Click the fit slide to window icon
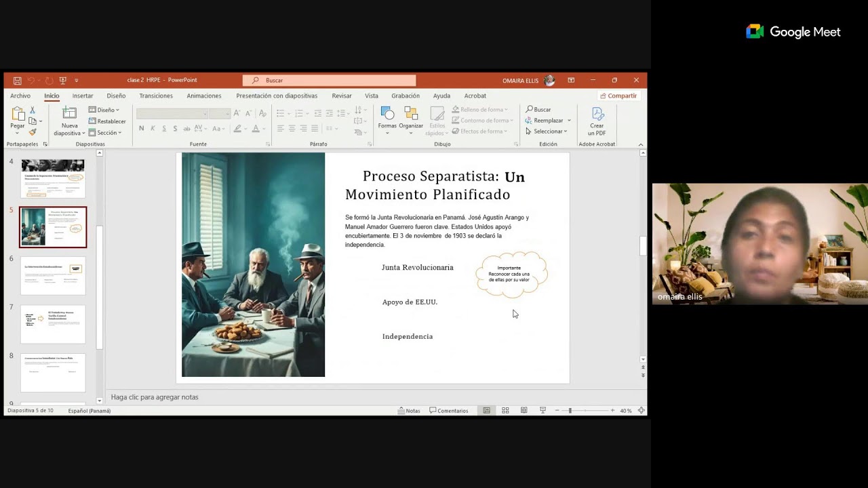The height and width of the screenshot is (488, 868). [x=641, y=411]
